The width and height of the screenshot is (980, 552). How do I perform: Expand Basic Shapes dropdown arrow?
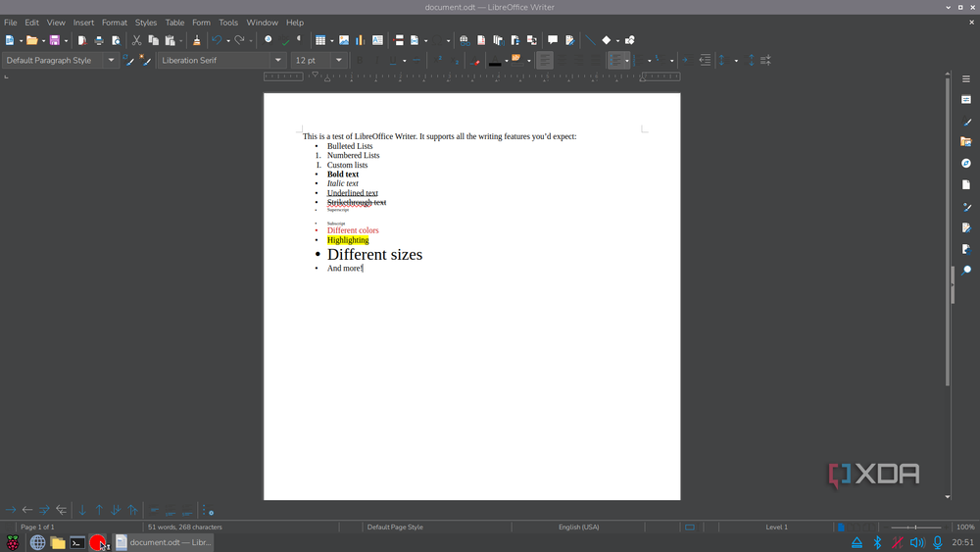(x=617, y=40)
